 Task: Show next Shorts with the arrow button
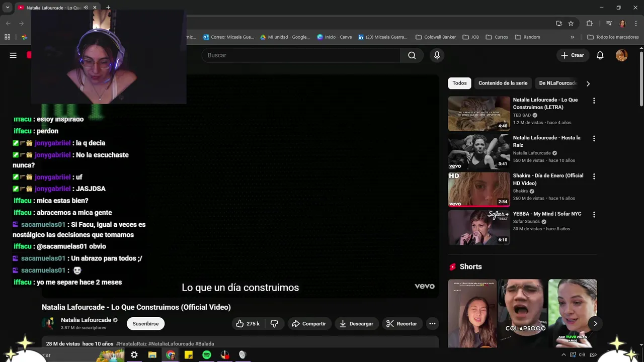pos(595,323)
